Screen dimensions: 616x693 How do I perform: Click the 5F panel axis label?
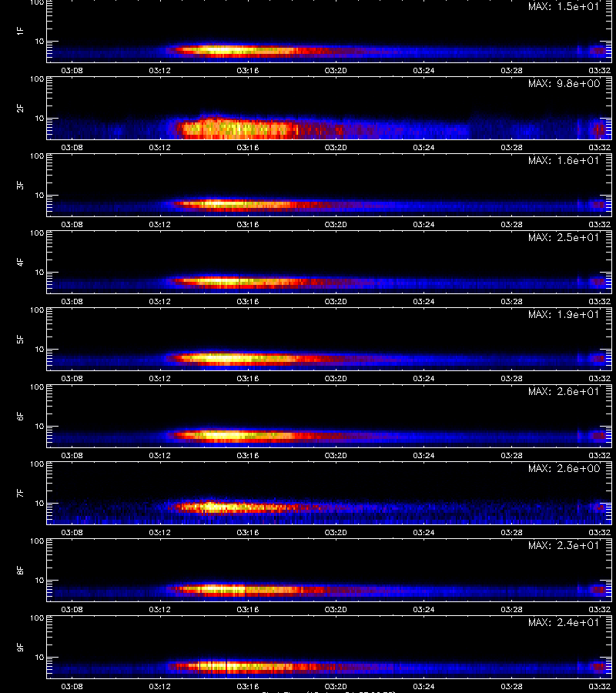click(20, 340)
